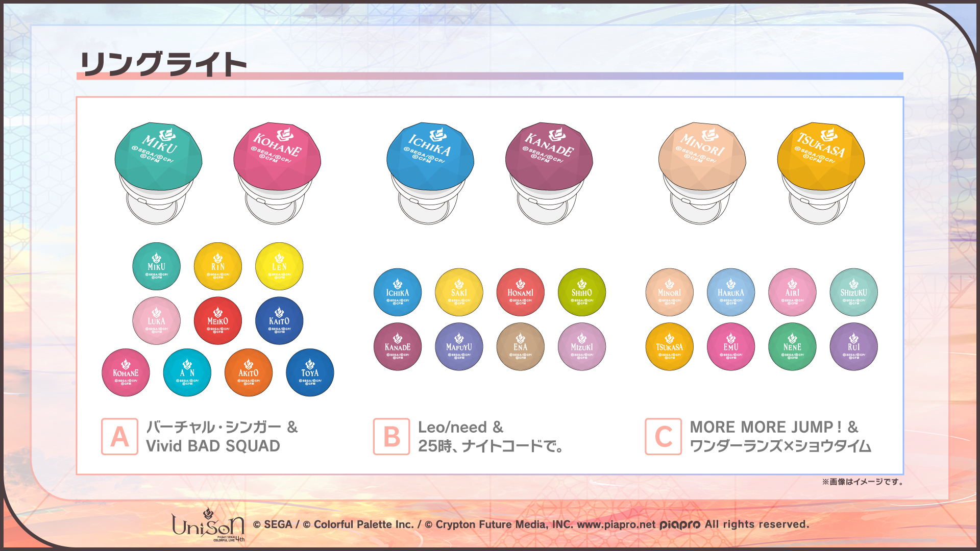Click the dark blue KAITO badge
Screen dimensions: 980x551
tap(279, 321)
